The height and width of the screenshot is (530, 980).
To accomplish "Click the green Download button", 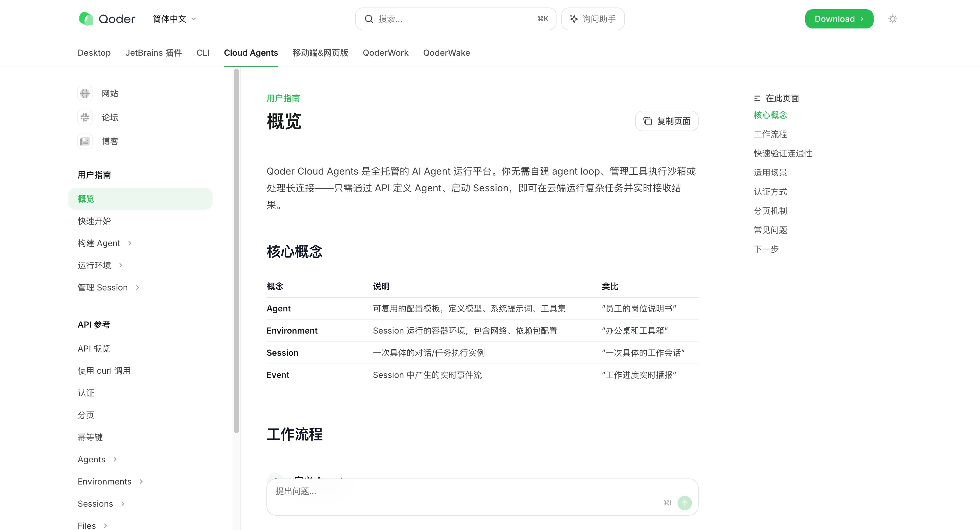I will point(839,19).
